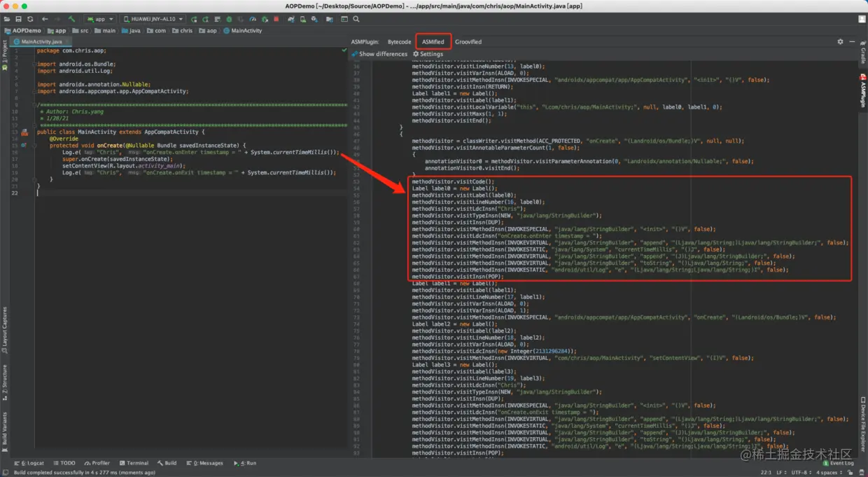
Task: Click the Make Project hammer icon
Action: 73,19
